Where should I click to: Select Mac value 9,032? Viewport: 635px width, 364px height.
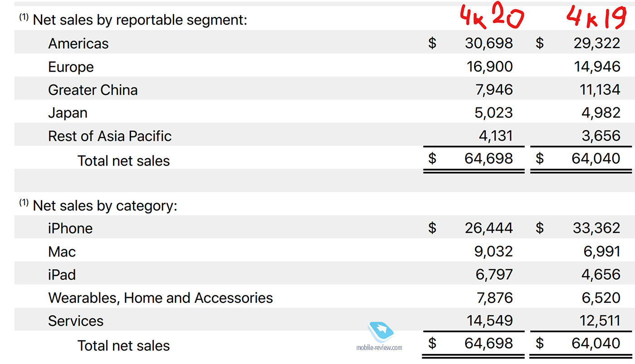[493, 251]
